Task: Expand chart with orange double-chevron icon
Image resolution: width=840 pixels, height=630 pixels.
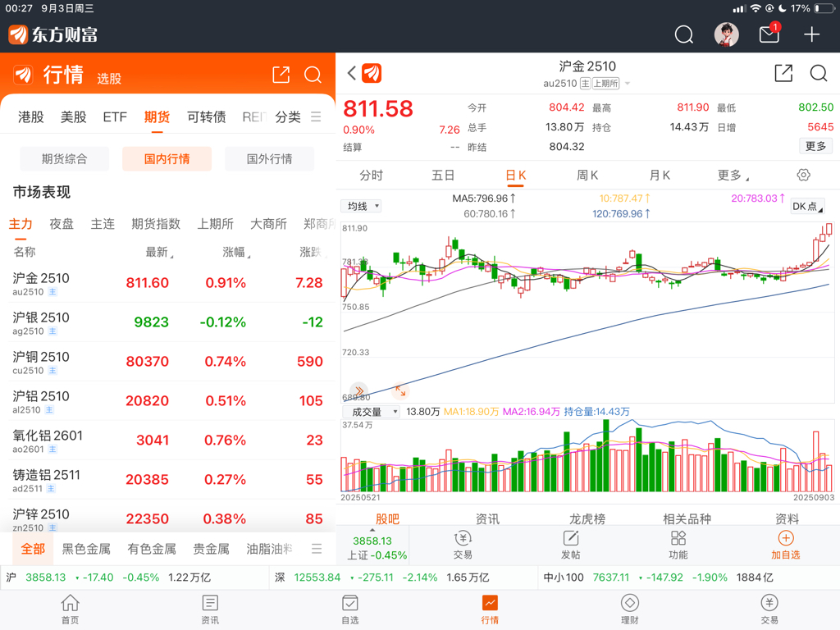Action: [x=359, y=390]
